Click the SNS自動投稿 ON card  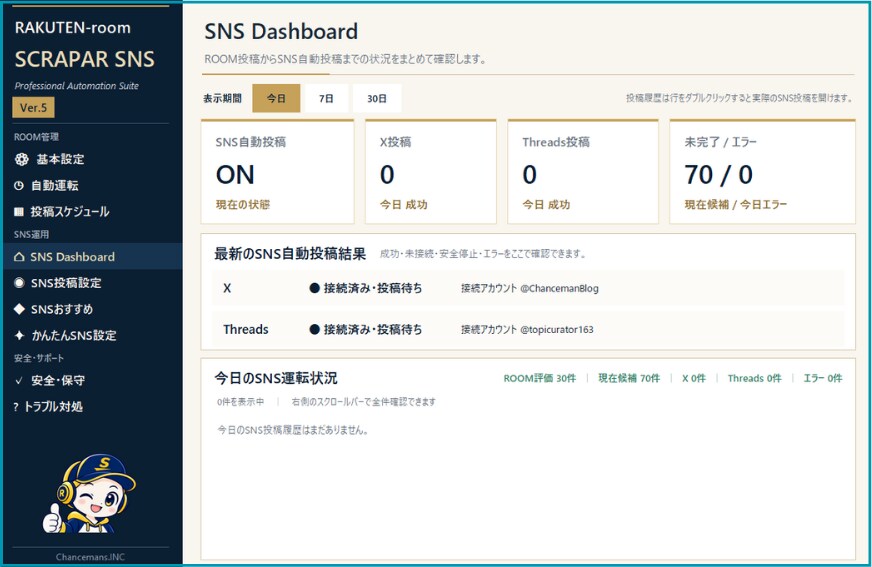click(x=278, y=172)
